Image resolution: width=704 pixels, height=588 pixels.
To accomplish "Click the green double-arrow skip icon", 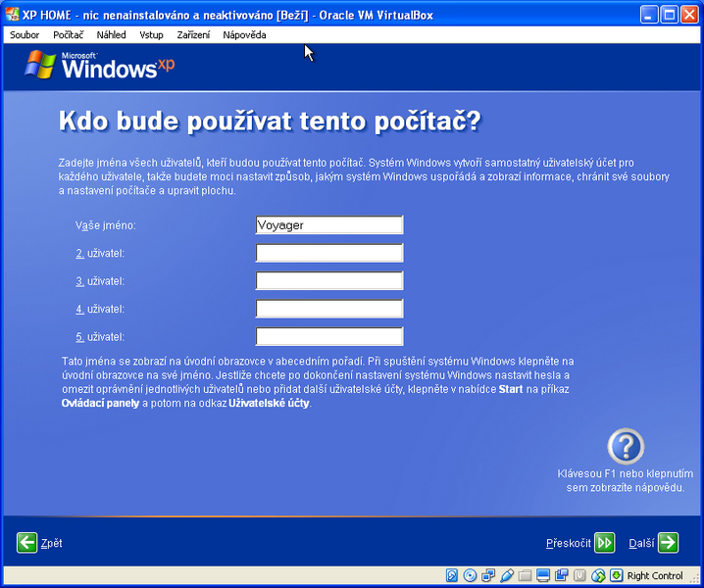I will [x=604, y=543].
